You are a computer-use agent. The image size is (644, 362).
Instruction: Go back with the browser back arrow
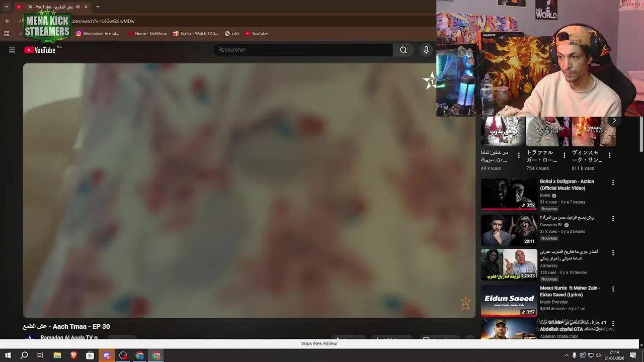7,21
